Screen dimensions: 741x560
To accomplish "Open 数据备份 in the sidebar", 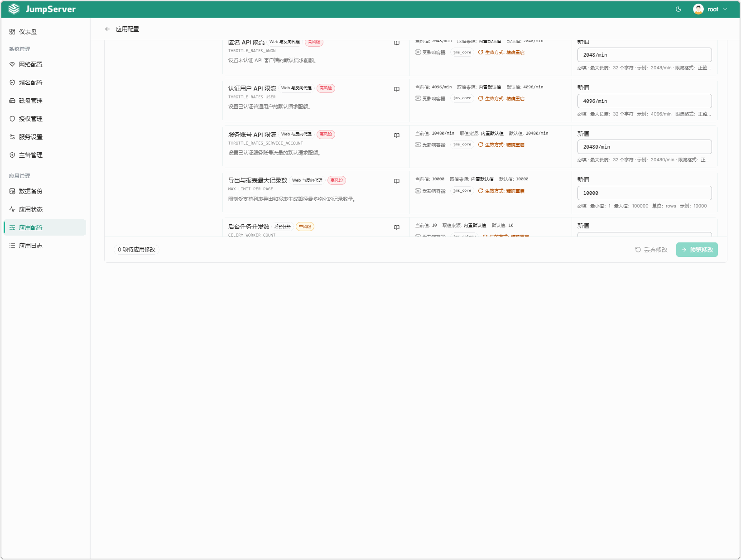I will (45, 191).
